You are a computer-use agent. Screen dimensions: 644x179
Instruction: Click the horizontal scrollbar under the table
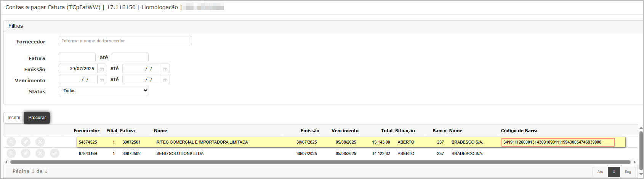click(x=320, y=162)
